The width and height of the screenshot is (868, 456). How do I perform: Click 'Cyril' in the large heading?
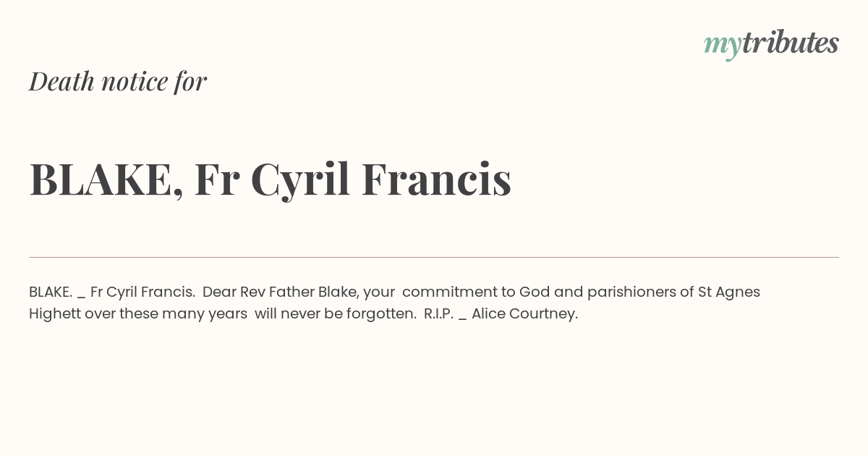pos(300,181)
